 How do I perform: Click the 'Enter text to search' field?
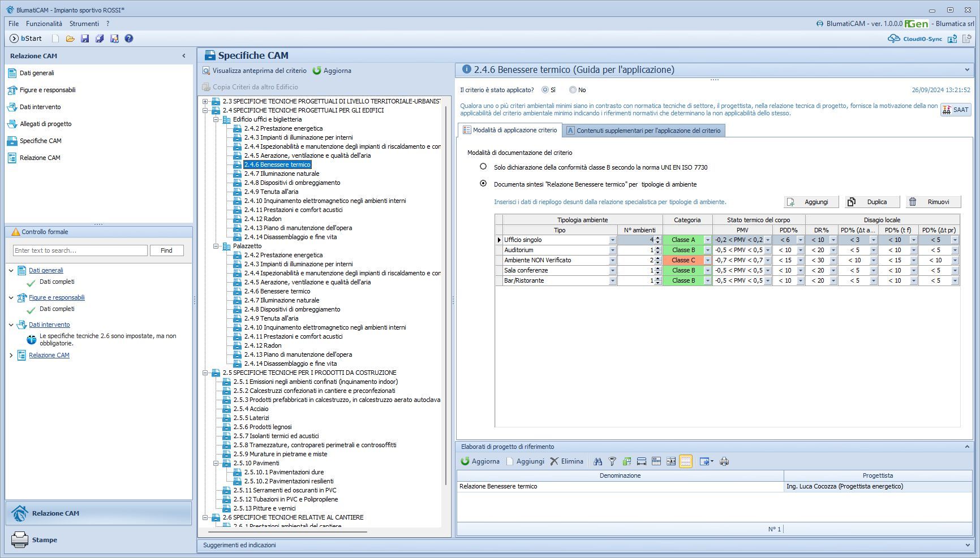pyautogui.click(x=80, y=250)
